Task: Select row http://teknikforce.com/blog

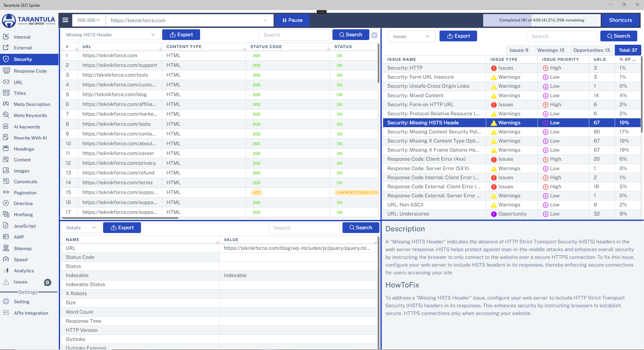Action: point(220,94)
